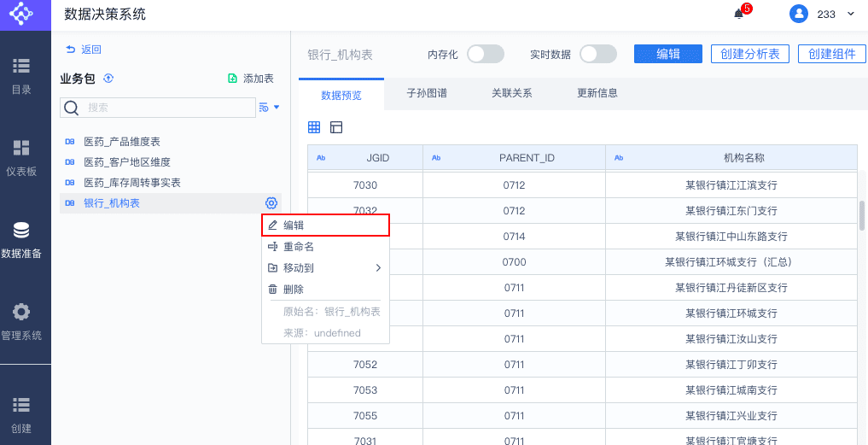Switch to grid table view icon
The height and width of the screenshot is (445, 868).
(x=314, y=127)
